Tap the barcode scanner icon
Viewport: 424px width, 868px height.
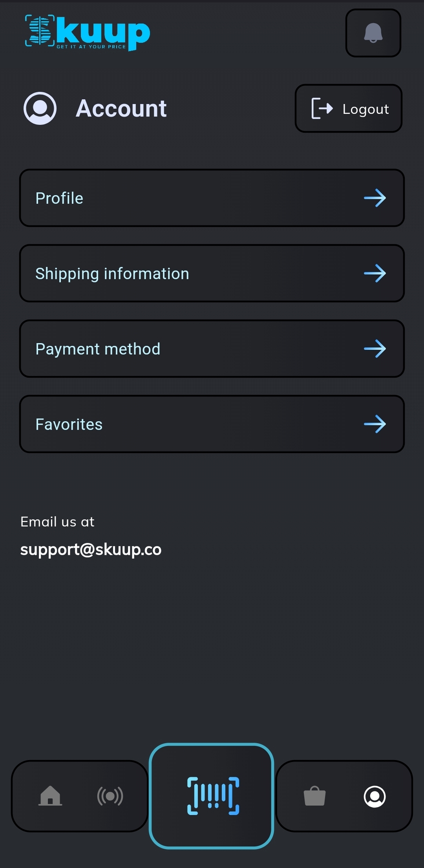(x=212, y=796)
